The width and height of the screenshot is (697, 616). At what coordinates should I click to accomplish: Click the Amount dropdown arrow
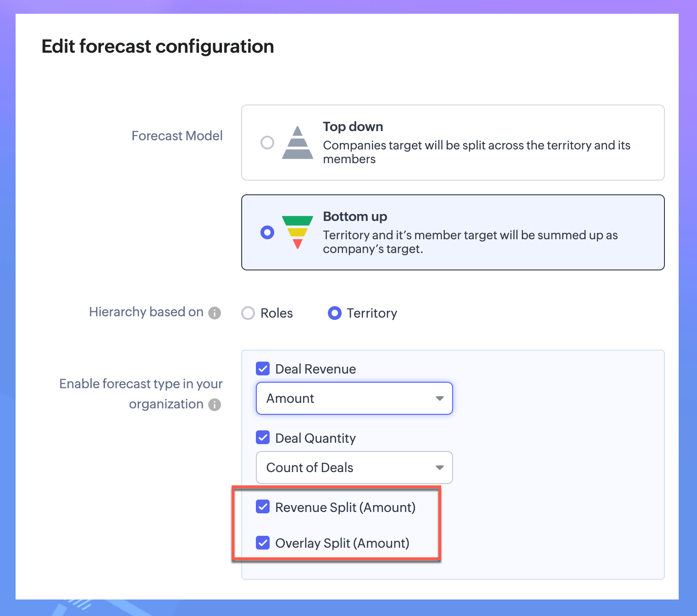[x=440, y=398]
